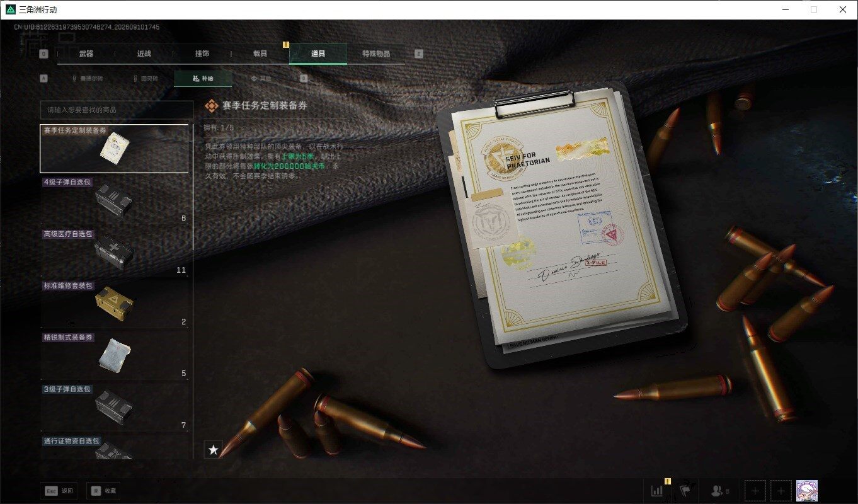This screenshot has height=504, width=858.
Task: Click the D next sub-tab key icon
Action: coord(304,79)
